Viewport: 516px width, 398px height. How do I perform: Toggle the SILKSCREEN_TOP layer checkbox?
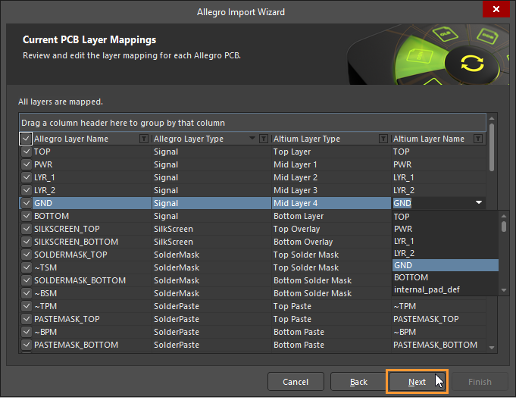(x=26, y=229)
